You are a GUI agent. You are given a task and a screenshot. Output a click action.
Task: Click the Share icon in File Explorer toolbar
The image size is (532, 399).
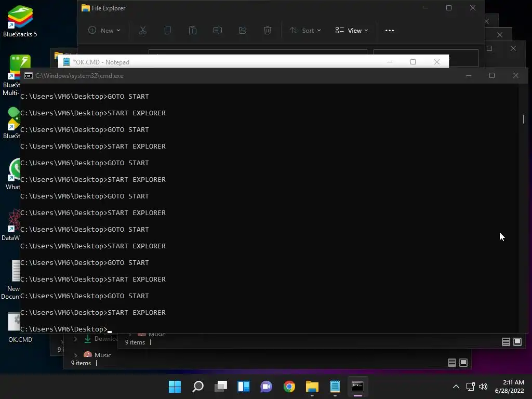243,31
